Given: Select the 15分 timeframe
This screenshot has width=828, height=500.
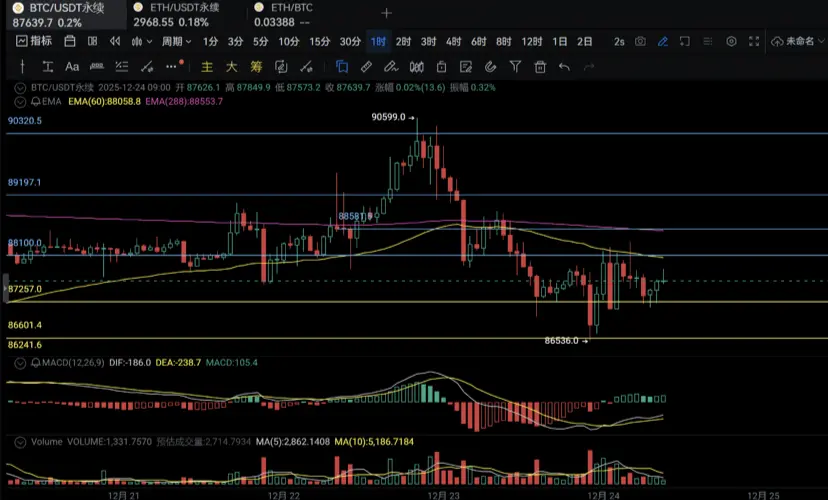Looking at the screenshot, I should point(319,41).
